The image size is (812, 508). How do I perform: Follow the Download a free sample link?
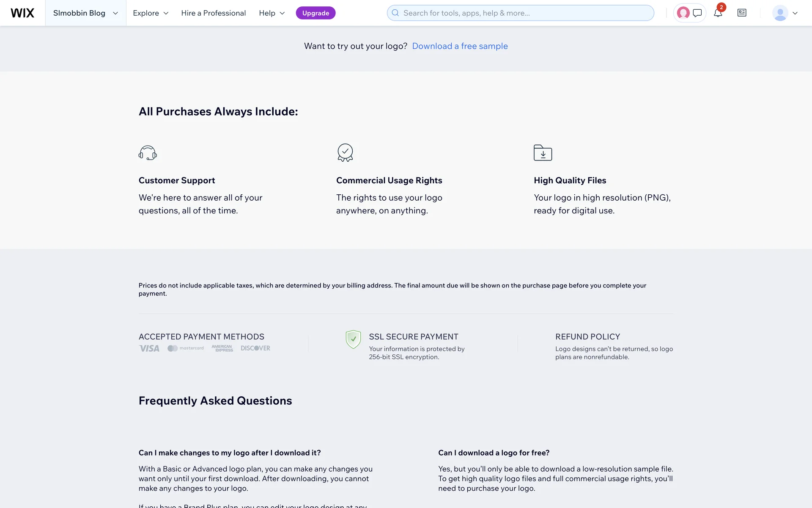tap(460, 46)
